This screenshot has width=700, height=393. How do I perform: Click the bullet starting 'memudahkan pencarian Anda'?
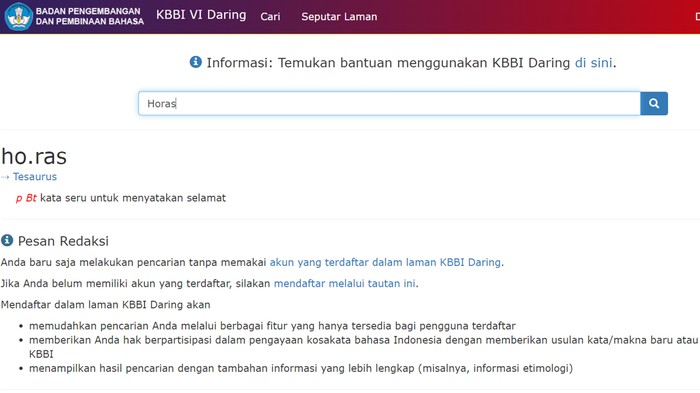pyautogui.click(x=272, y=326)
